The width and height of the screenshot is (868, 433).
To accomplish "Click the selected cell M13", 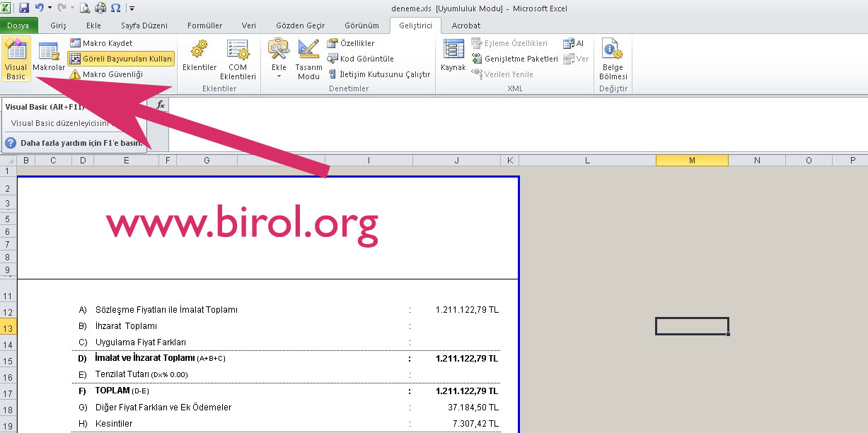I will (x=692, y=326).
